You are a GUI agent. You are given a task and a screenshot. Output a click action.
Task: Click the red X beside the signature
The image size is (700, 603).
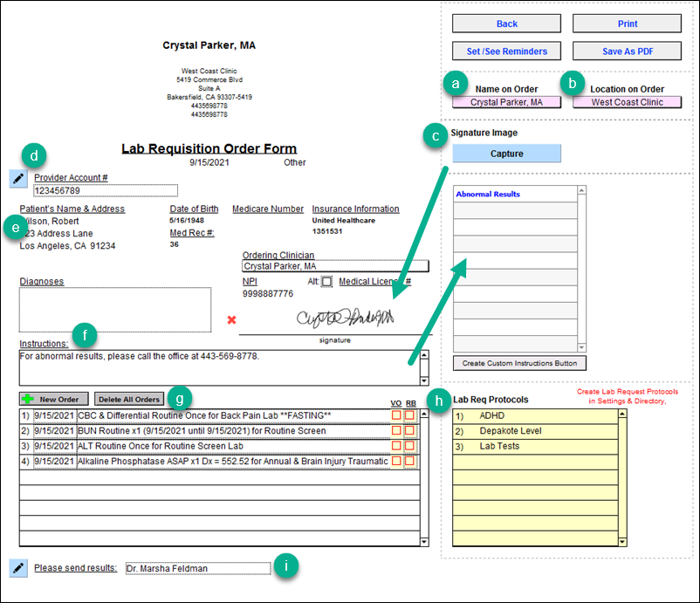pos(231,320)
